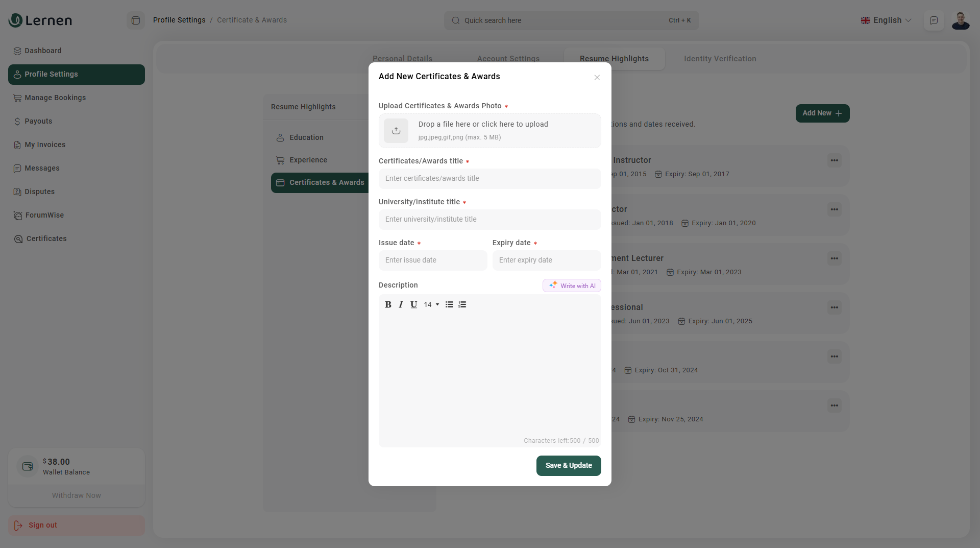Click the Issue date input field
This screenshot has height=548, width=980.
click(432, 260)
